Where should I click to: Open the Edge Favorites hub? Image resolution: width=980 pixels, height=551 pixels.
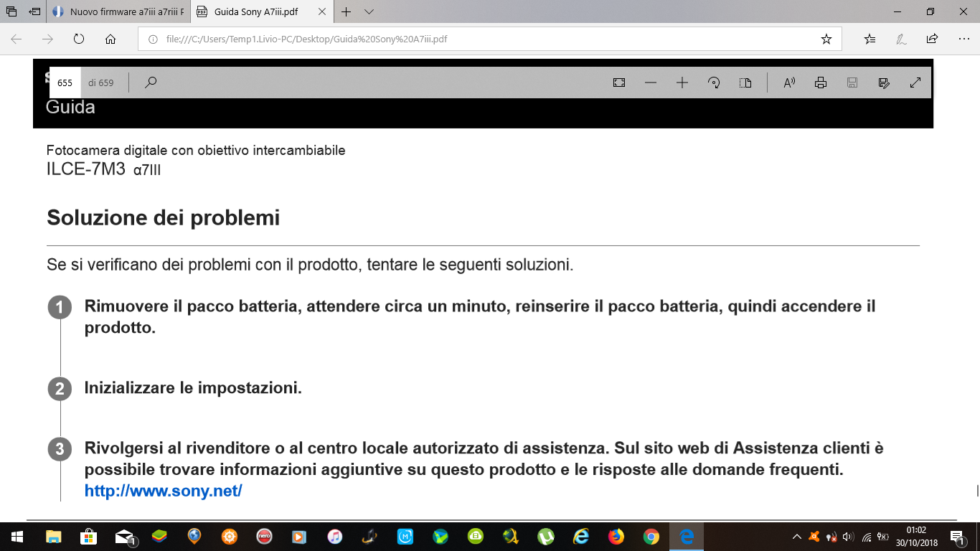870,39
